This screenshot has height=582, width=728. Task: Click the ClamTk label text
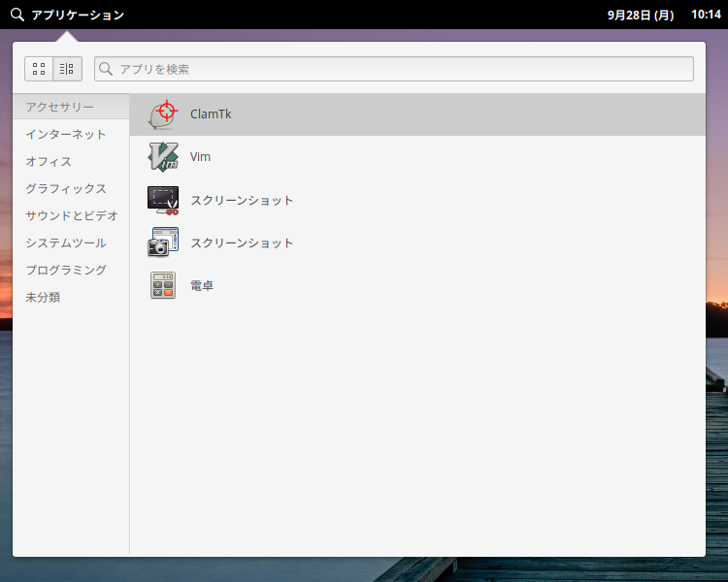click(211, 114)
